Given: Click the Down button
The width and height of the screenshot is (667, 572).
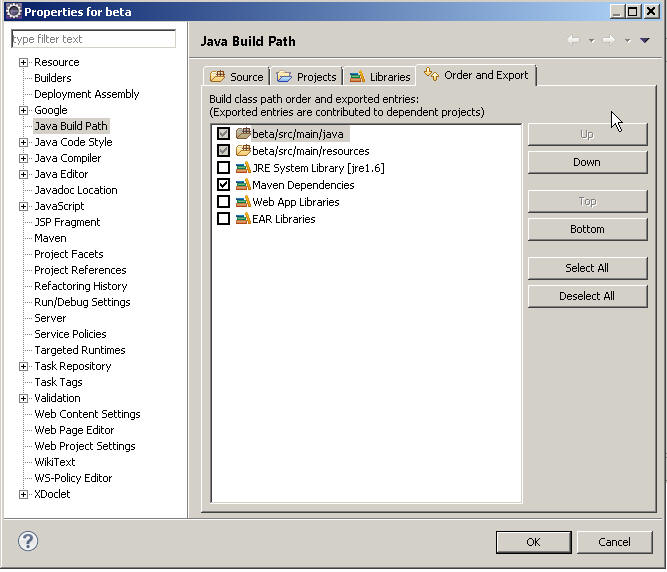Looking at the screenshot, I should 587,162.
